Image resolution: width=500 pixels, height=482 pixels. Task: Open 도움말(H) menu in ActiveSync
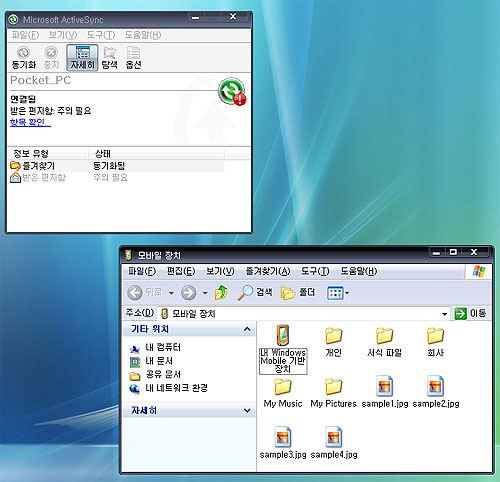pos(143,35)
